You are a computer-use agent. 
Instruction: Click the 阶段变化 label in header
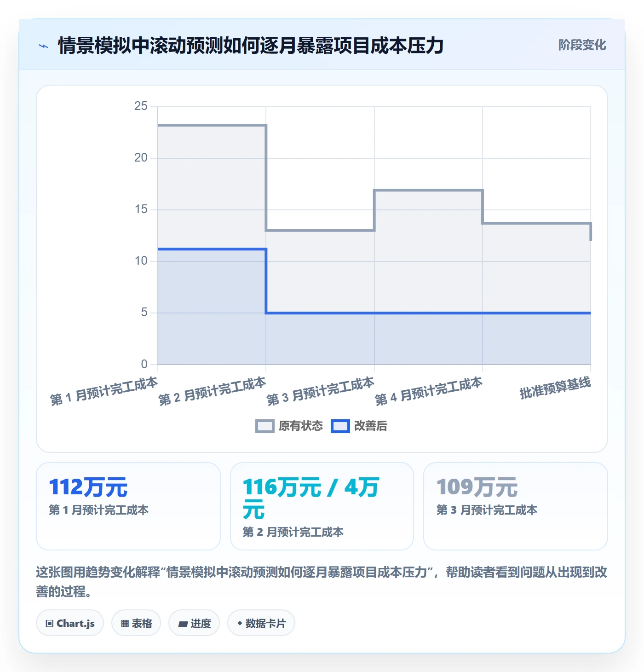582,45
